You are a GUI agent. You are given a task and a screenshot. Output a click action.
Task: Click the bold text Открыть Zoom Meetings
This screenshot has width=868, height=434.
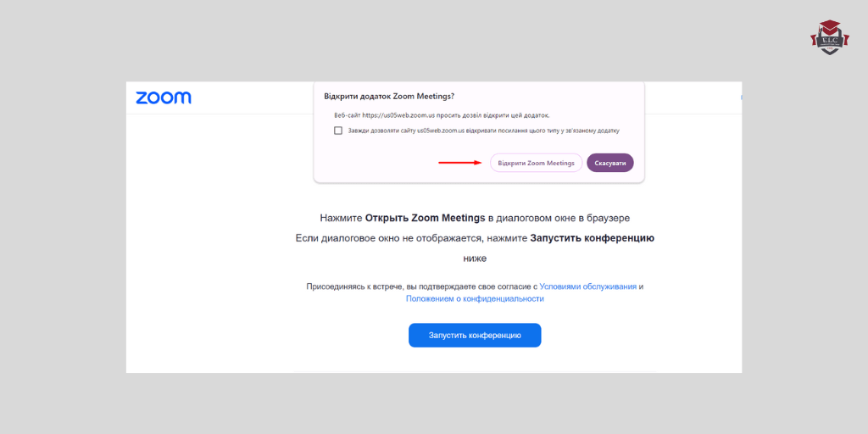(x=426, y=218)
